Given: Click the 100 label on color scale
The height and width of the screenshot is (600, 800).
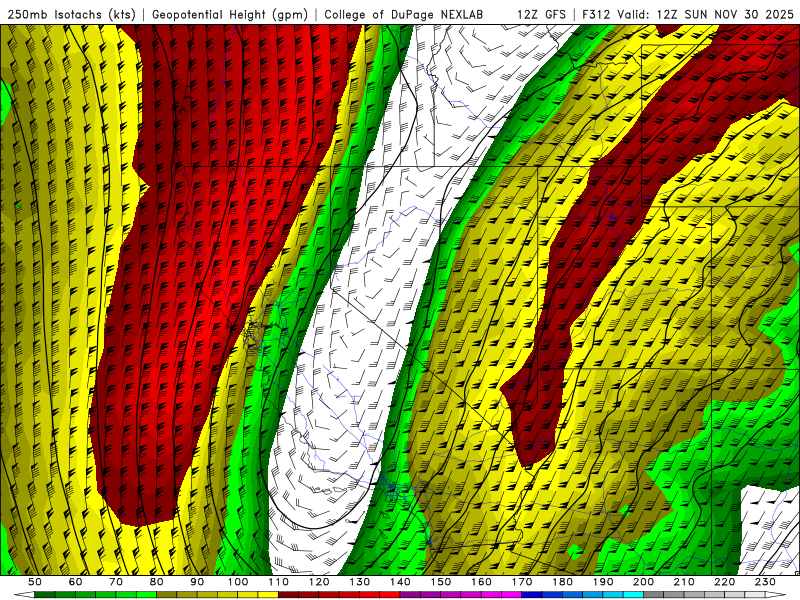Looking at the screenshot, I should pyautogui.click(x=238, y=582).
